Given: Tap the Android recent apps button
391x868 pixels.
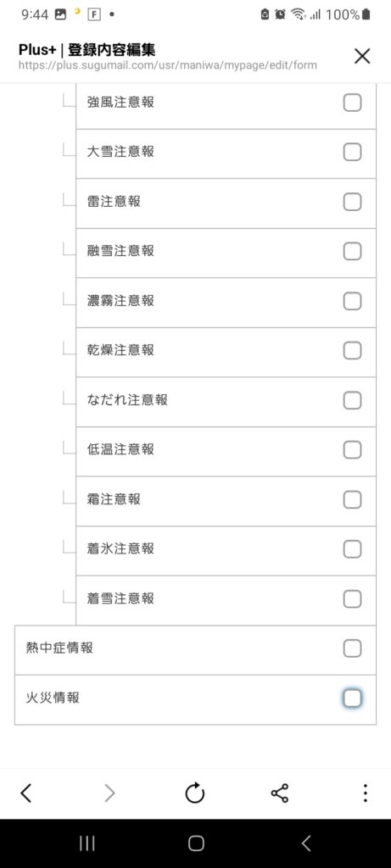Looking at the screenshot, I should [x=87, y=843].
